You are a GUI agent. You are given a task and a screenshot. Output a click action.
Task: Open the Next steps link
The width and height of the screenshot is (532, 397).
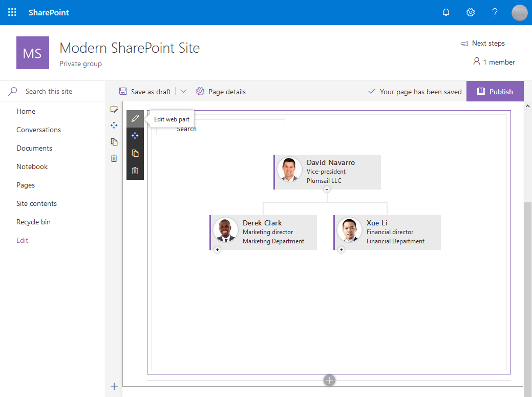[x=482, y=43]
